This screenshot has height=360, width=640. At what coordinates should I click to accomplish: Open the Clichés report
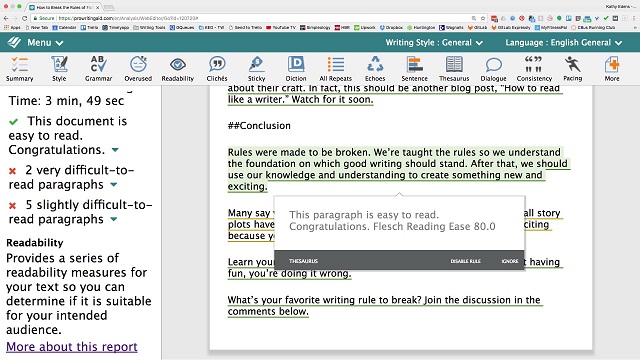[217, 69]
